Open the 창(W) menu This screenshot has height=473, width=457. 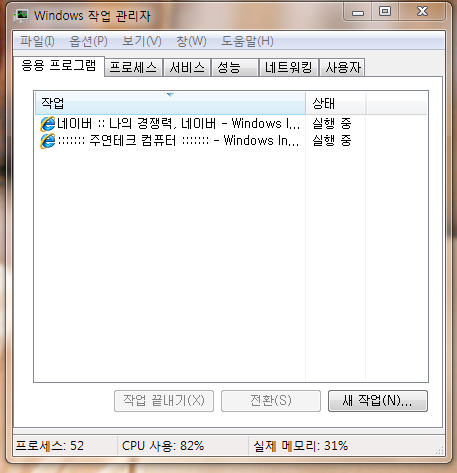191,41
